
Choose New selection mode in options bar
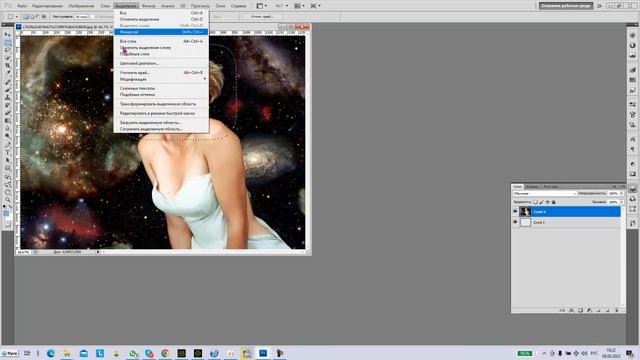click(x=26, y=17)
